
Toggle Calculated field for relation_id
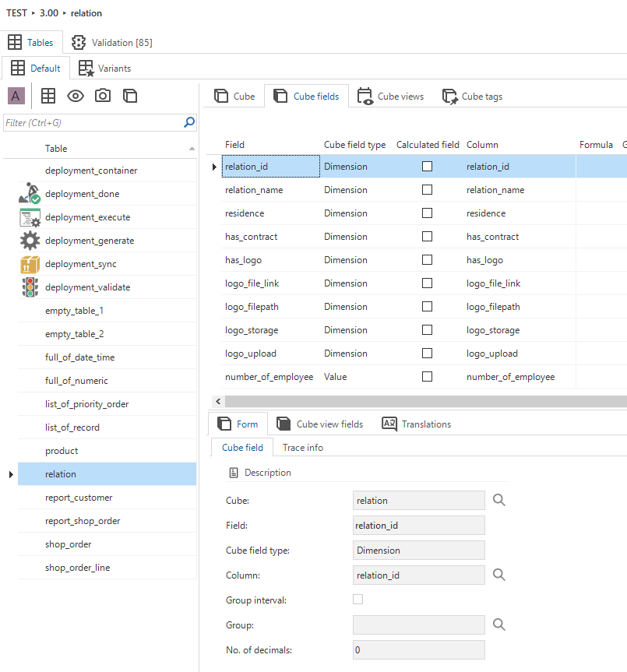tap(428, 167)
